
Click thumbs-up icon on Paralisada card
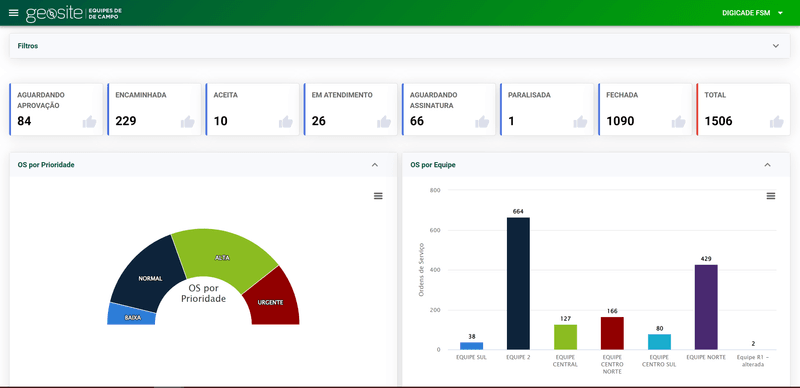point(580,122)
